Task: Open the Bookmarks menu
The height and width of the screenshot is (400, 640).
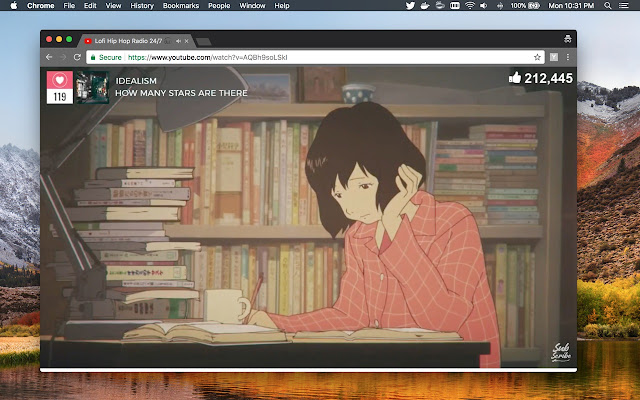Action: click(x=181, y=6)
